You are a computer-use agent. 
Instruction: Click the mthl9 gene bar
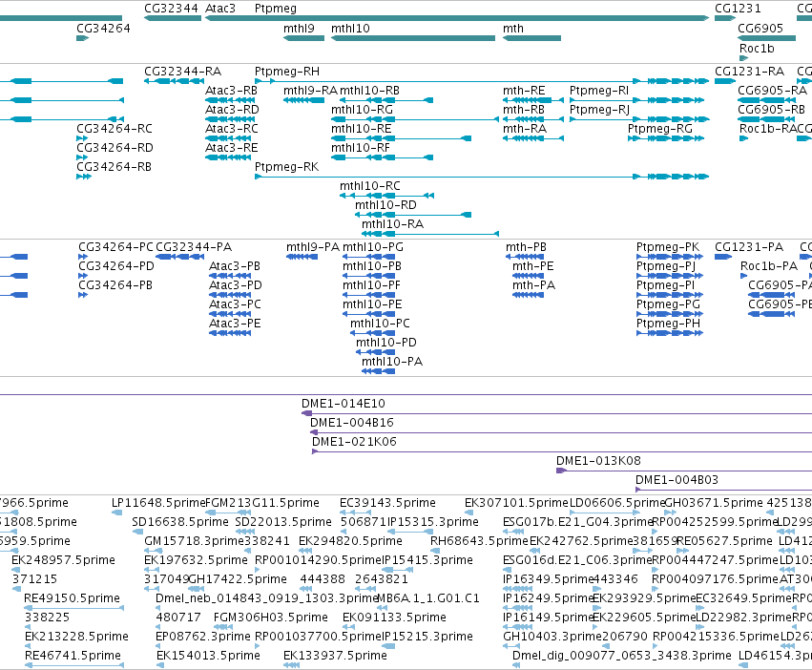303,38
